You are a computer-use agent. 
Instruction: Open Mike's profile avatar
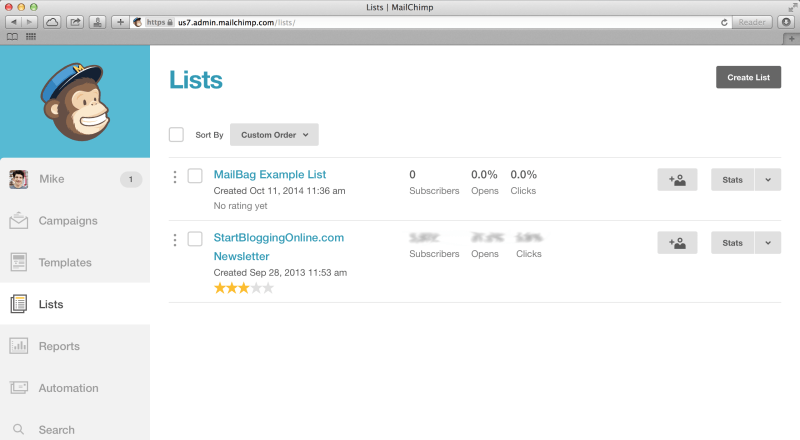click(x=18, y=179)
